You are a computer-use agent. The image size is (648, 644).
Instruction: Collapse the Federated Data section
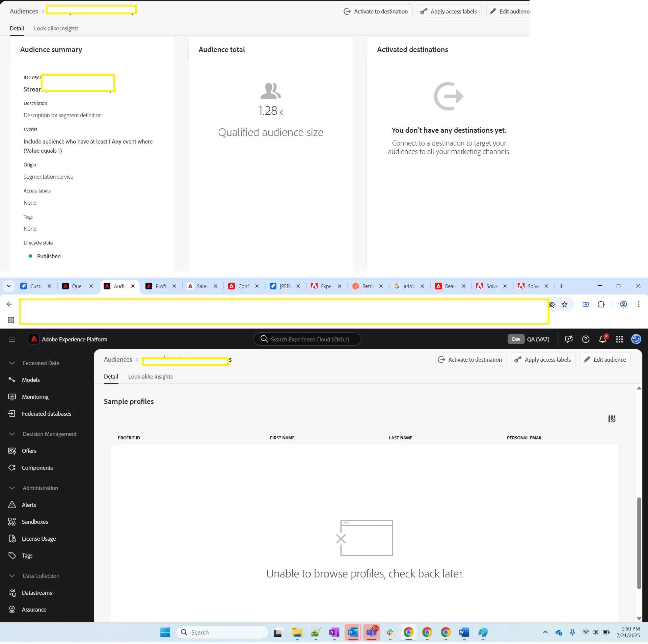[12, 363]
